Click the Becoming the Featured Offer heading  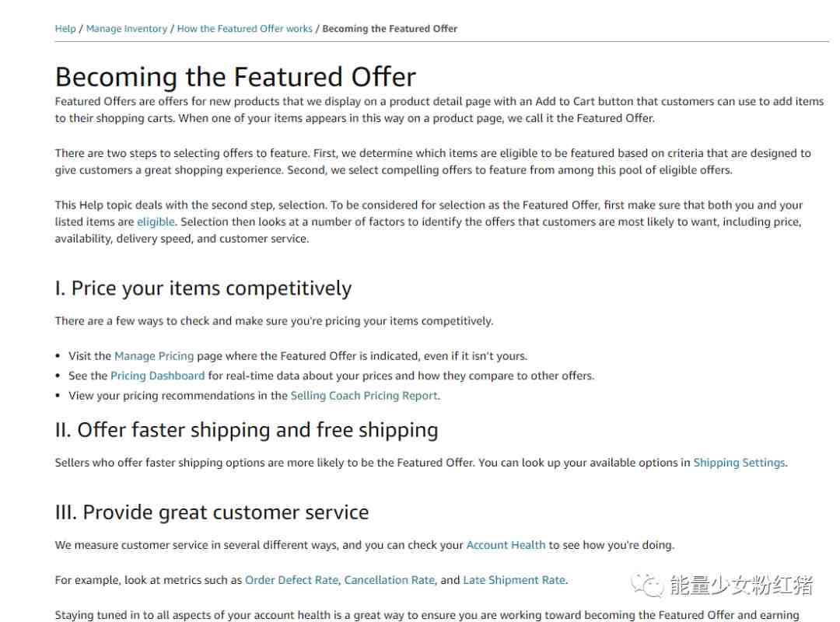point(236,77)
